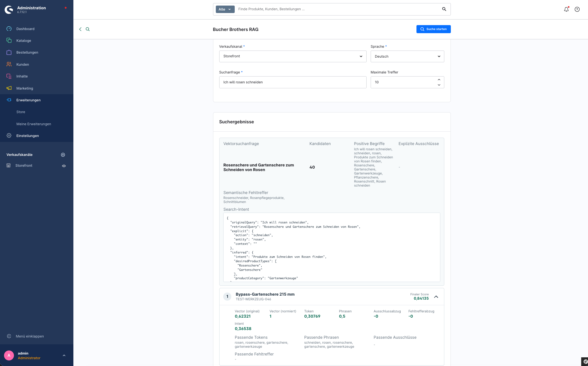This screenshot has height=366, width=588.
Task: Click the Storefront channel icon
Action: 9,165
